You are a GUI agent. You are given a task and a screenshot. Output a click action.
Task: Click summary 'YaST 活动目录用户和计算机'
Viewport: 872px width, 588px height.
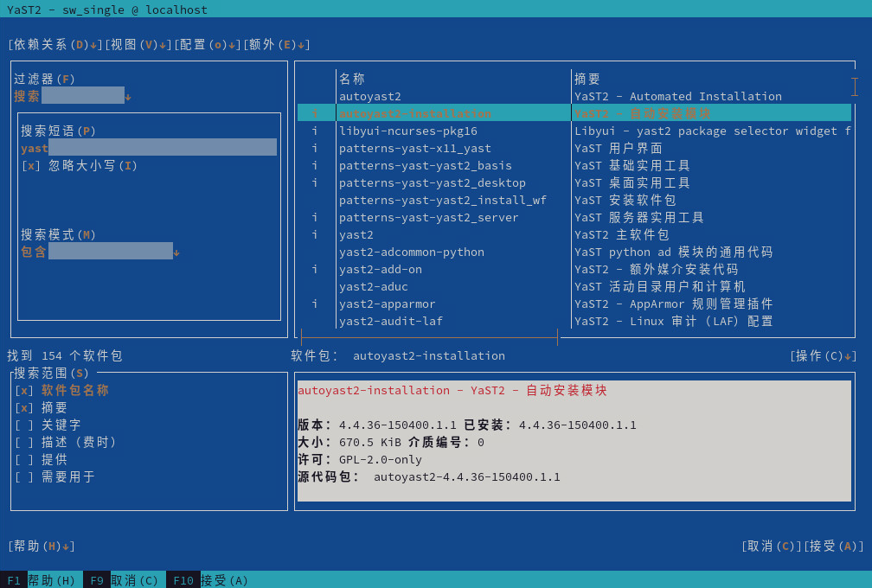659,286
